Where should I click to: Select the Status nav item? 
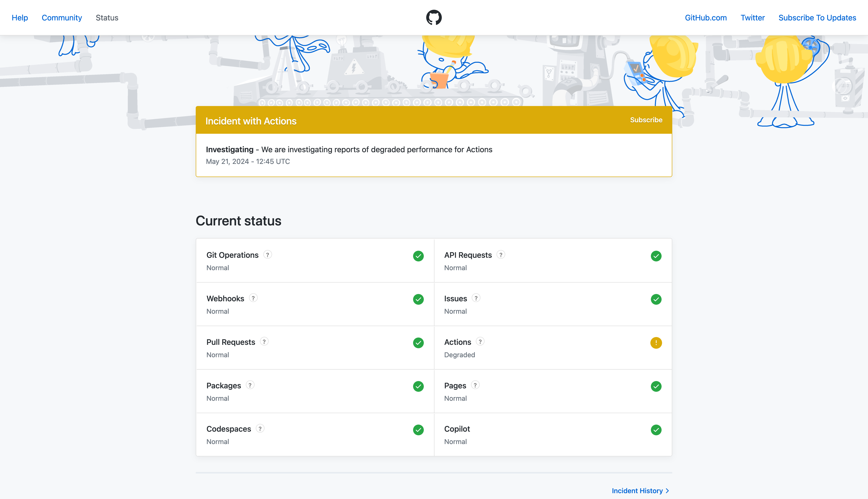click(107, 18)
